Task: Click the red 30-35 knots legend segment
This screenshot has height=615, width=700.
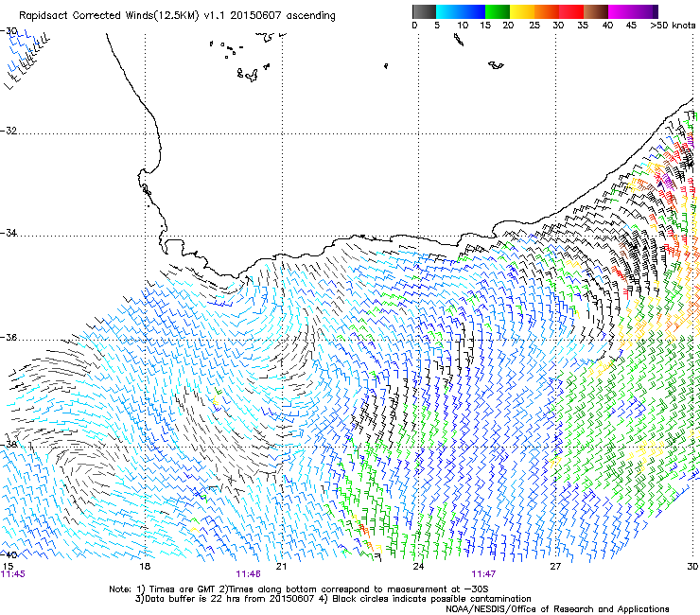Action: 571,11
